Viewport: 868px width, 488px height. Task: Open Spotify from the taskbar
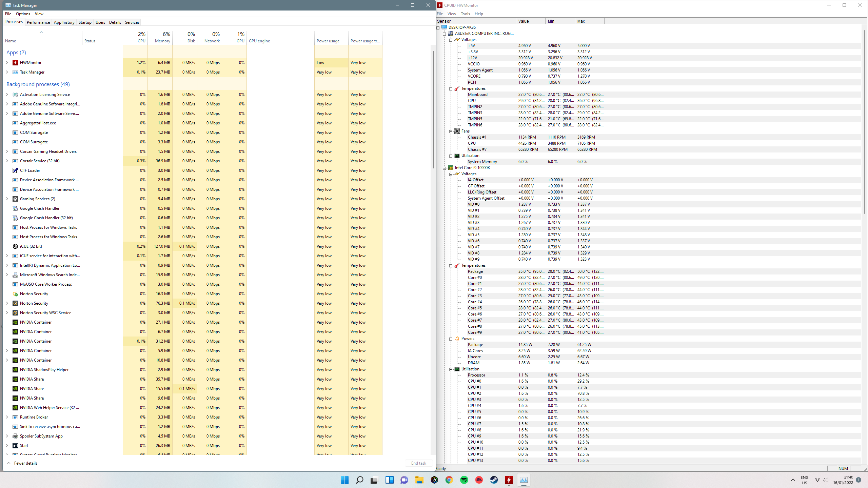(x=464, y=480)
